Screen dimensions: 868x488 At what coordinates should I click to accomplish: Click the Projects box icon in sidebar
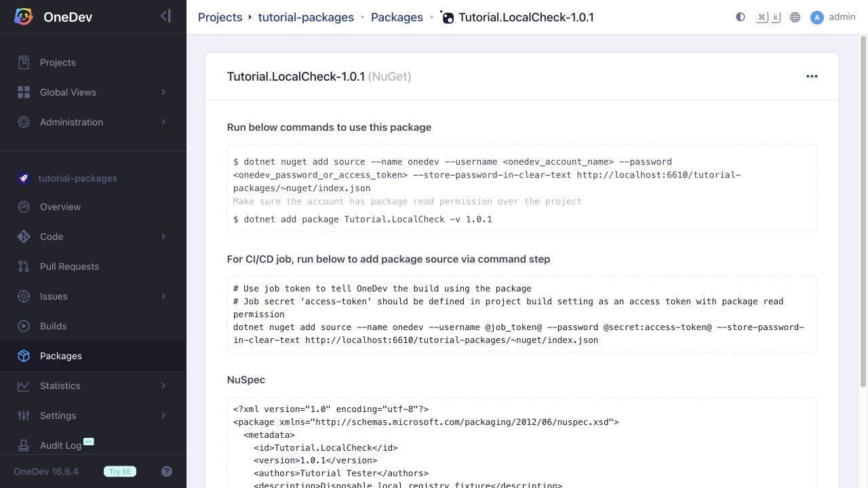(24, 62)
